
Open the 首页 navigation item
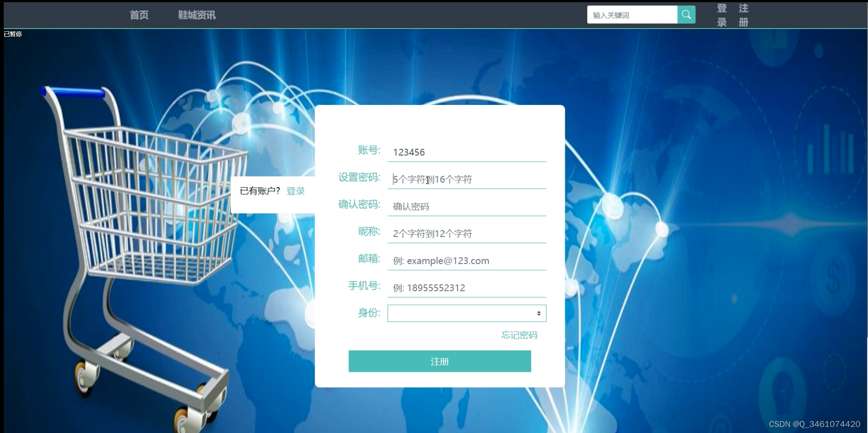coord(139,15)
